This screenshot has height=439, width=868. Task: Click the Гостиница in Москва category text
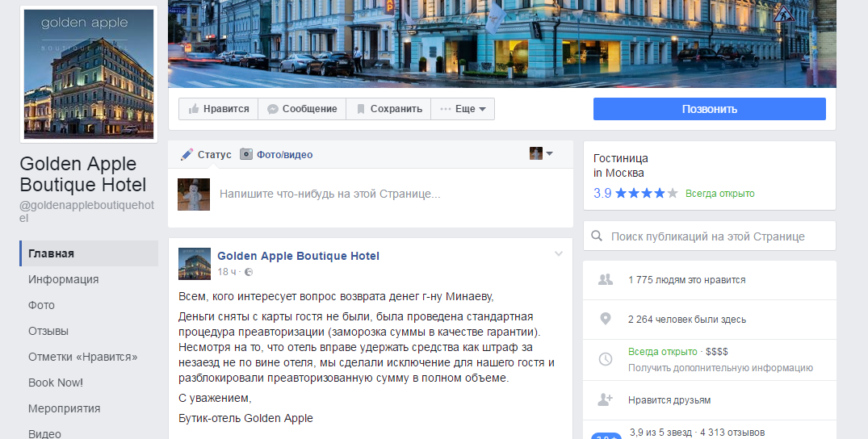tap(621, 165)
